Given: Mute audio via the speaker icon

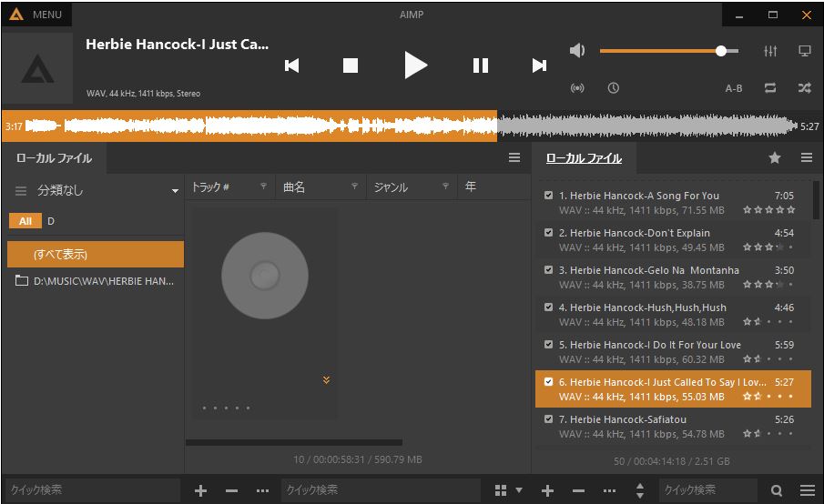Looking at the screenshot, I should click(577, 50).
